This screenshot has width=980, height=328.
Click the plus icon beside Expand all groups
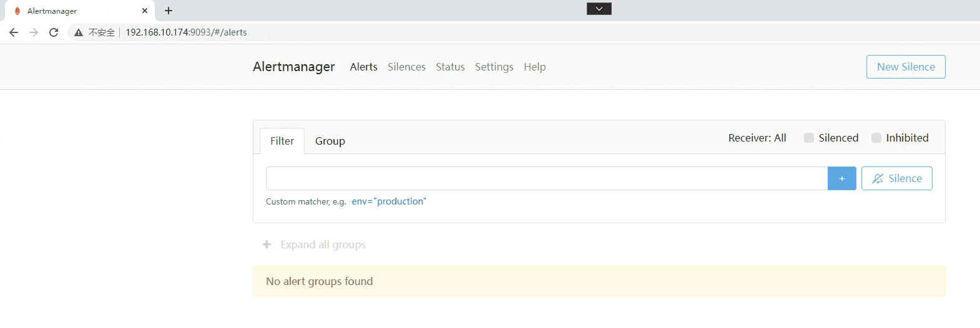click(267, 244)
